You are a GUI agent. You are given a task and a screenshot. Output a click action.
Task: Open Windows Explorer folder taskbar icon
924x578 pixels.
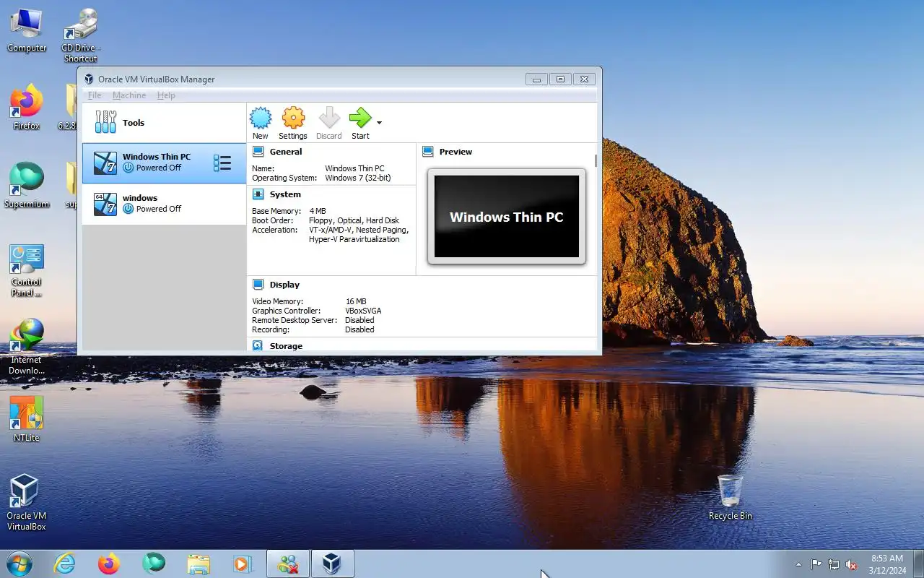pos(199,564)
